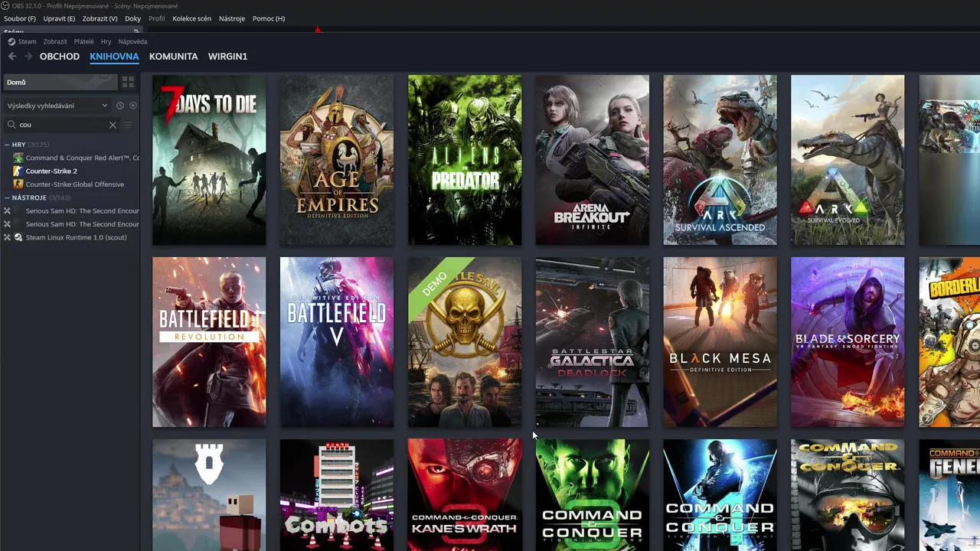Open the pixel-art castle game cover
The image size is (980, 551).
209,495
